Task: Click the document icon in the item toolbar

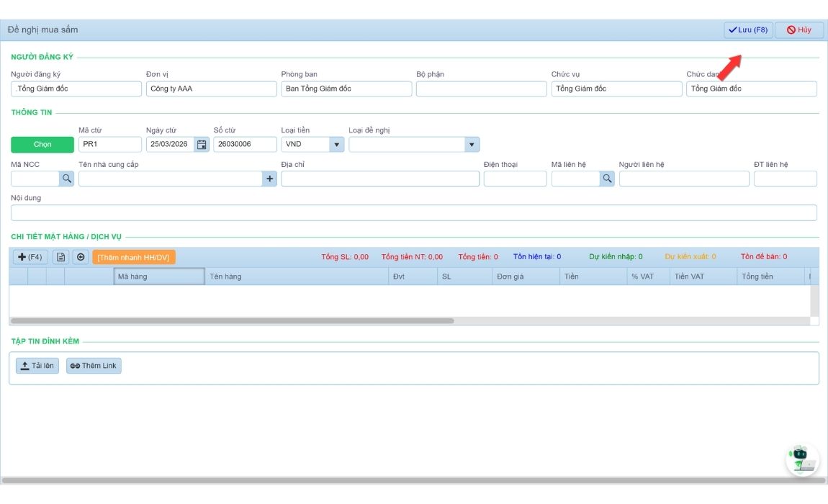Action: click(x=61, y=257)
